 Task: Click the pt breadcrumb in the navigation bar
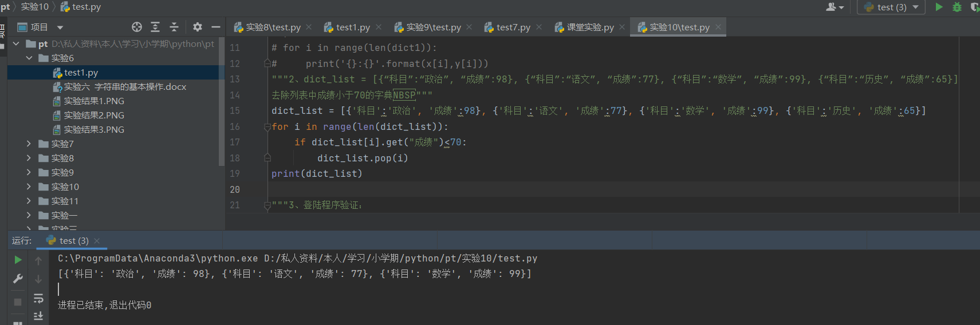[5, 7]
